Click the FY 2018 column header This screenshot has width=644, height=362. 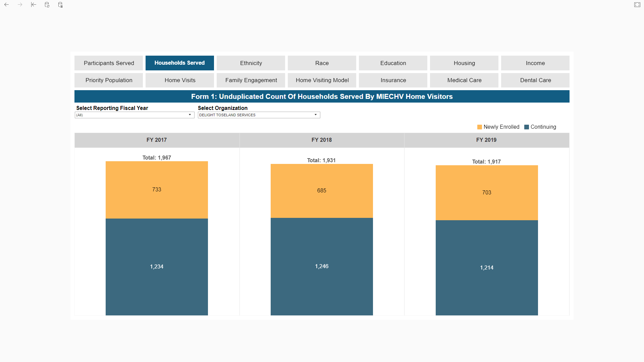[x=322, y=140]
